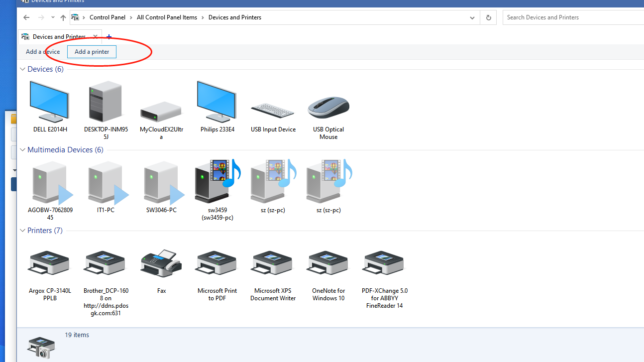Go up one level with the Up arrow
This screenshot has height=362, width=644.
click(x=63, y=17)
